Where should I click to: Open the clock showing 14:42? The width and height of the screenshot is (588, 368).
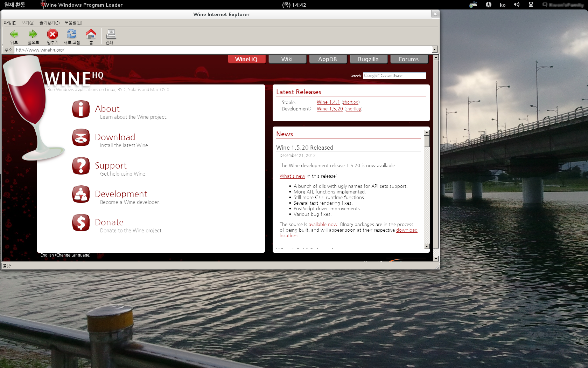tap(294, 5)
